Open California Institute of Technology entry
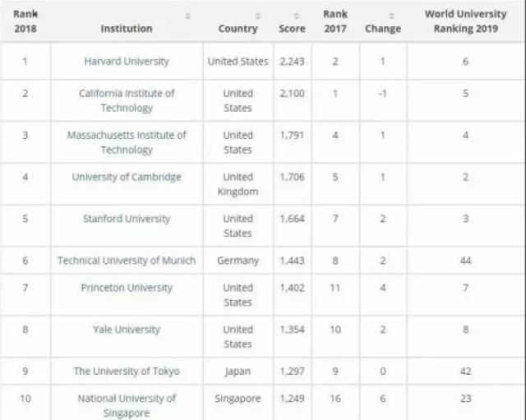 [x=127, y=101]
